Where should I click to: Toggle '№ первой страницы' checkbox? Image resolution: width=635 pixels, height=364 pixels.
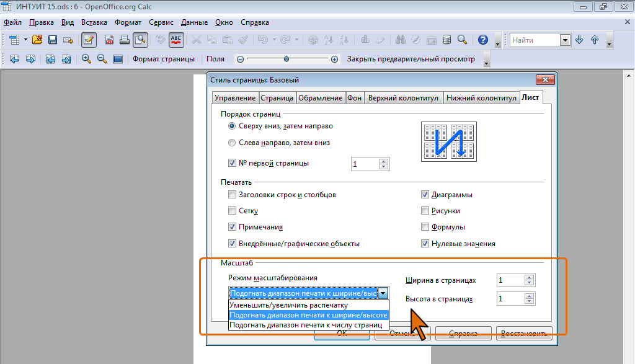[232, 162]
